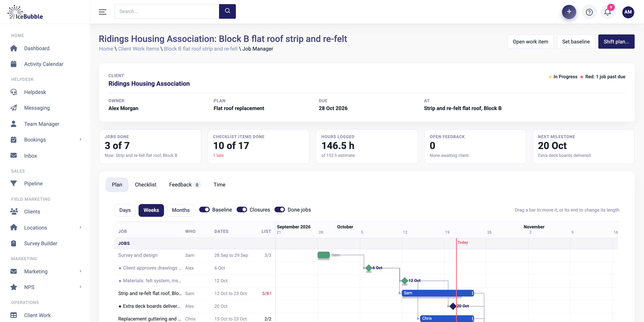The width and height of the screenshot is (644, 322).
Task: Toggle the hamburger menu icon
Action: 103,12
